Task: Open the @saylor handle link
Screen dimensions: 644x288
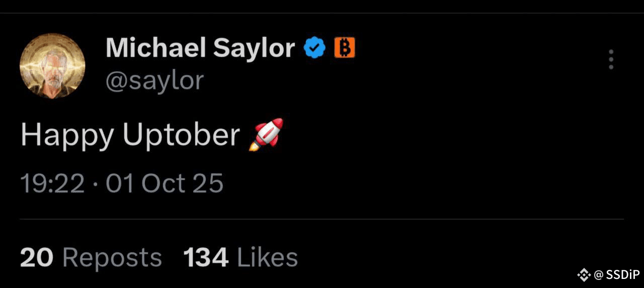Action: click(154, 81)
